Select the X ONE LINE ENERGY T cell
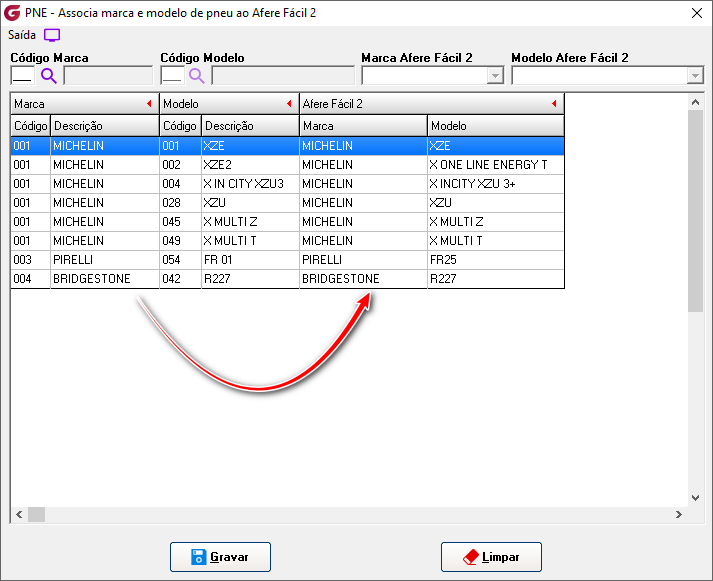 [x=496, y=165]
